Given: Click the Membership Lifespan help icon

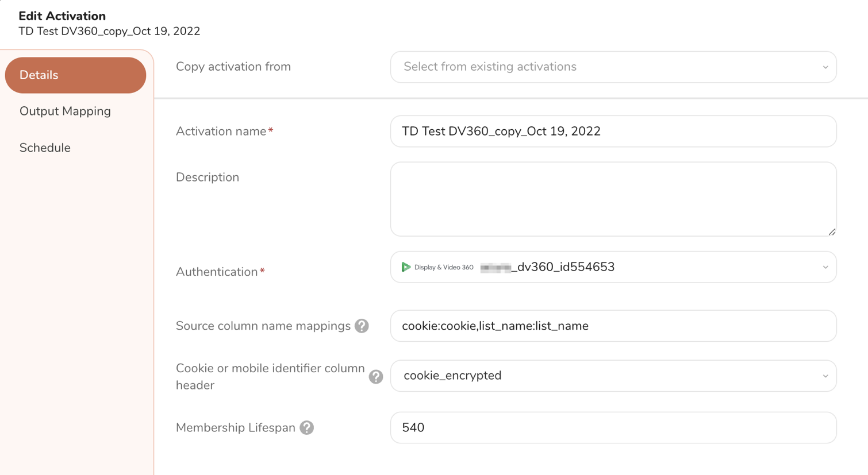Looking at the screenshot, I should tap(307, 428).
